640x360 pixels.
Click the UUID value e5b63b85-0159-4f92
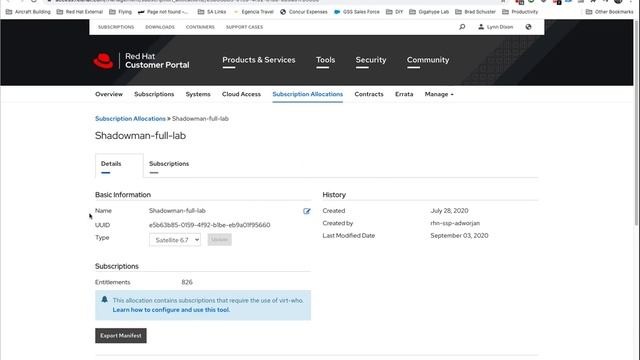coord(209,225)
